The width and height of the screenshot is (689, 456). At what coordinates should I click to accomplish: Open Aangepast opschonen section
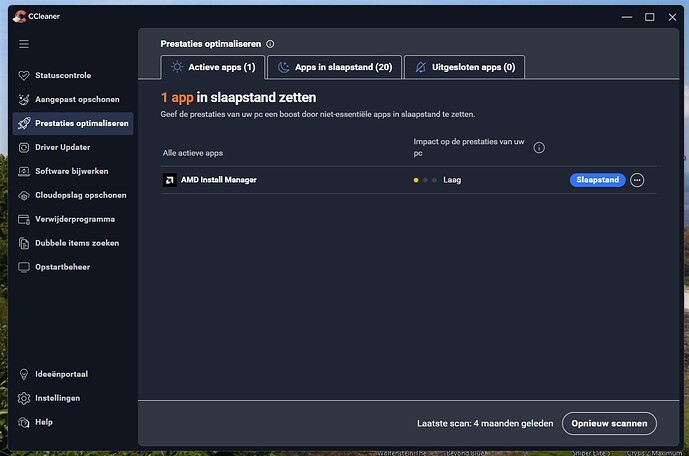click(73, 100)
